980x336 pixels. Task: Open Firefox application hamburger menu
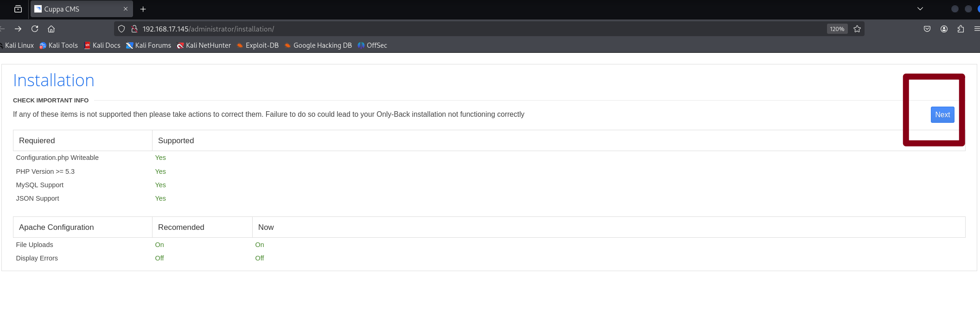976,29
